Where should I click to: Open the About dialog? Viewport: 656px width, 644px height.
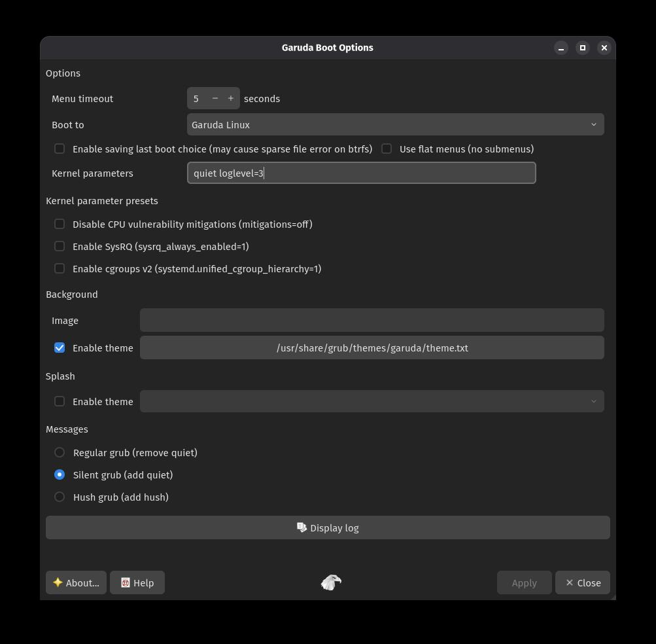76,582
